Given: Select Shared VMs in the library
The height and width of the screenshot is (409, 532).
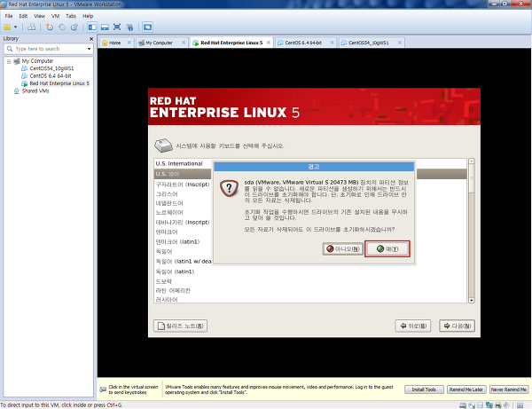Looking at the screenshot, I should (35, 91).
